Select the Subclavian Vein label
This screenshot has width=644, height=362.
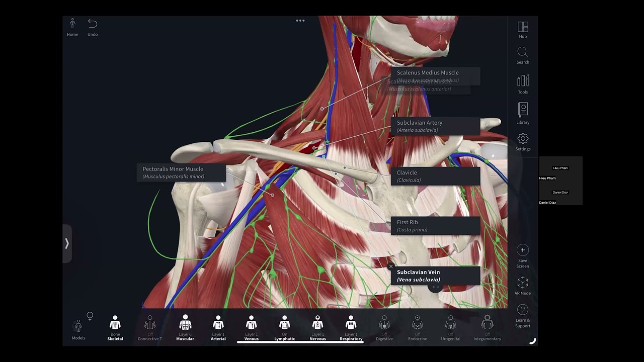click(x=436, y=276)
